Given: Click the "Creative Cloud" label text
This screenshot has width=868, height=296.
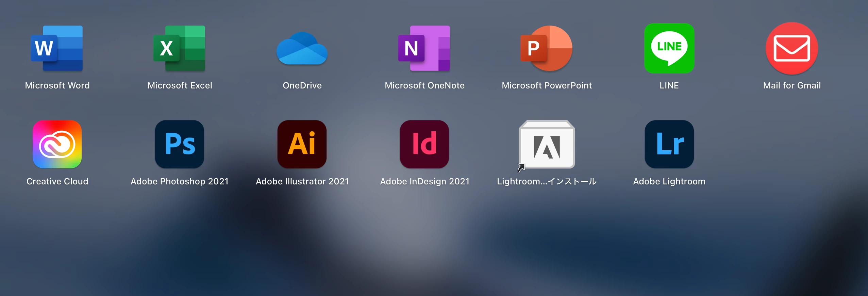Looking at the screenshot, I should tap(57, 181).
